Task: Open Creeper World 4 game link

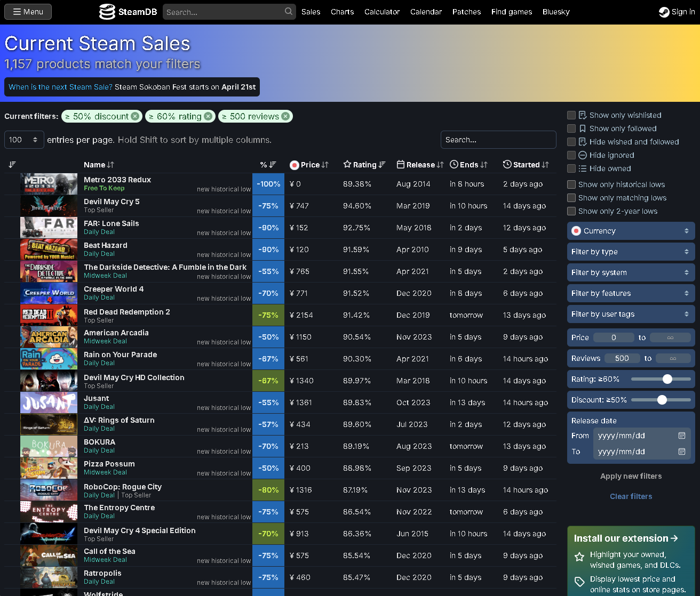Action: click(x=114, y=289)
